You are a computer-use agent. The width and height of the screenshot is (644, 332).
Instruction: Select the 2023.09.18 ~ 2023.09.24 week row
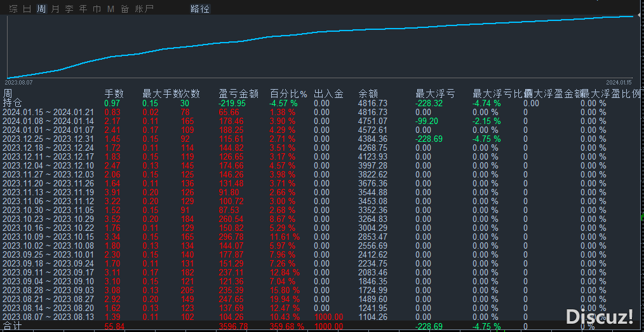pos(48,263)
